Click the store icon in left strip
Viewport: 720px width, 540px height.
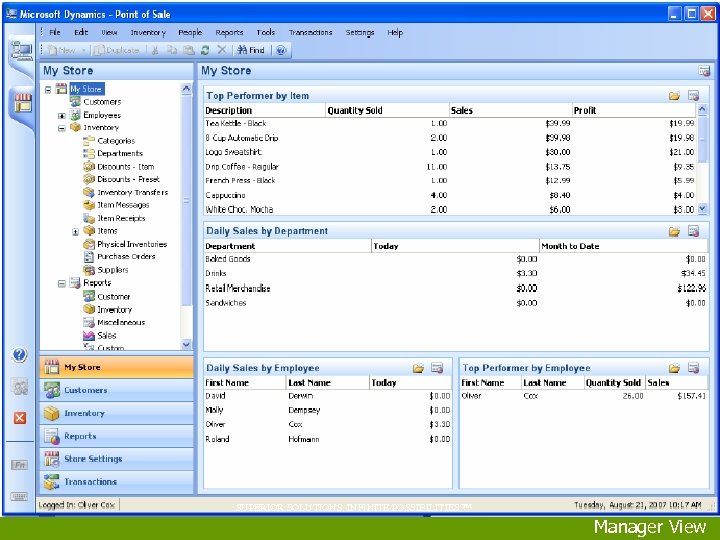pyautogui.click(x=22, y=102)
